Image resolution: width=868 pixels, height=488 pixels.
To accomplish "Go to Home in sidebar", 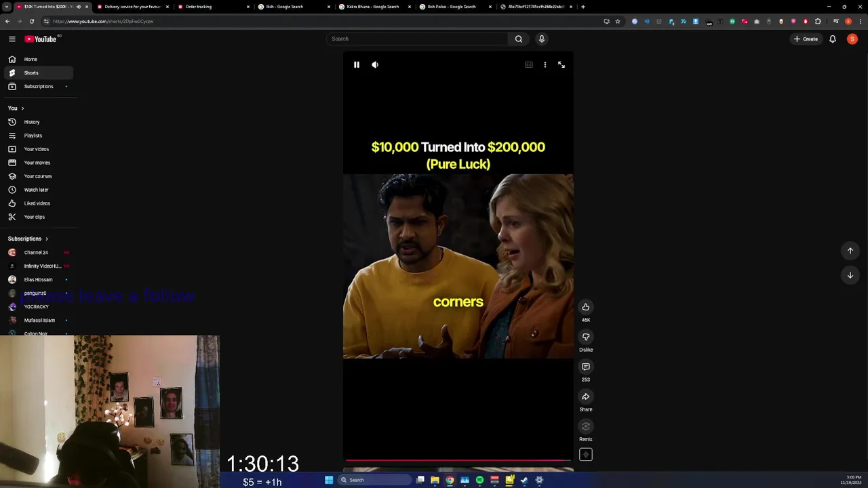I will [39, 59].
